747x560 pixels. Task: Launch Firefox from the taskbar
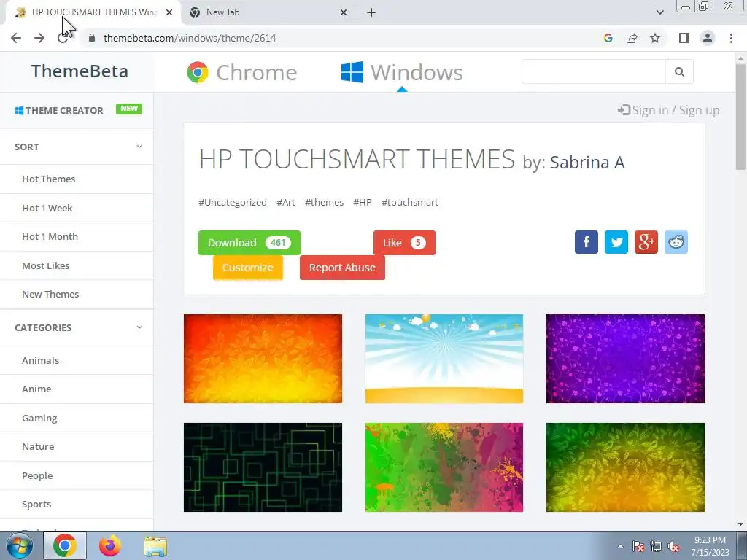[x=110, y=546]
